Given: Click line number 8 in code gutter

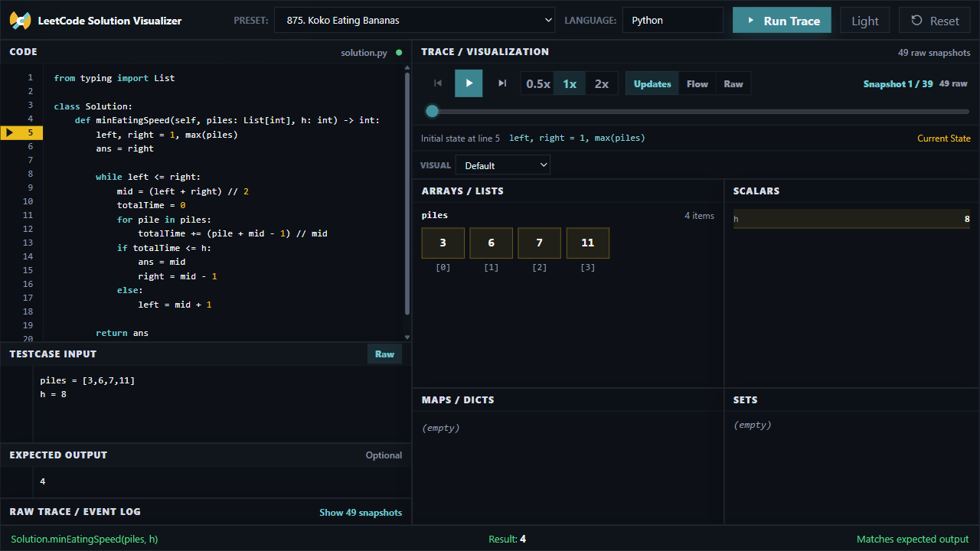Looking at the screenshot, I should pos(30,174).
